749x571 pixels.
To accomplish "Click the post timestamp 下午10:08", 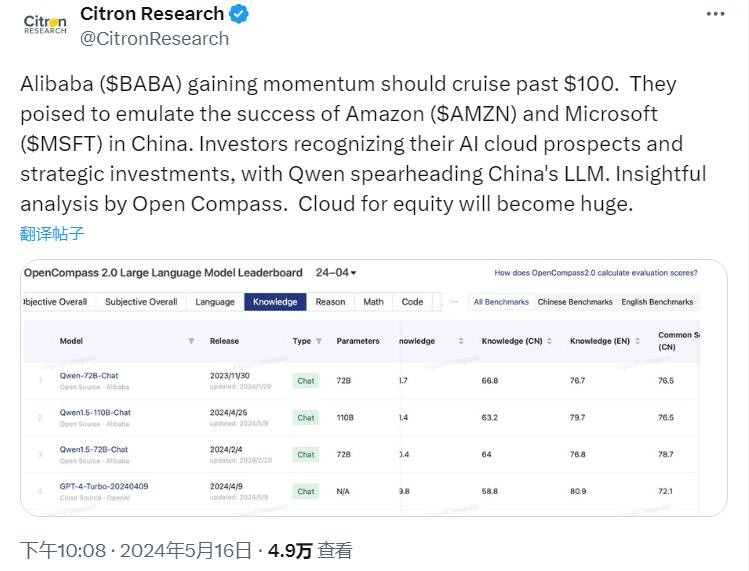I will pyautogui.click(x=64, y=550).
